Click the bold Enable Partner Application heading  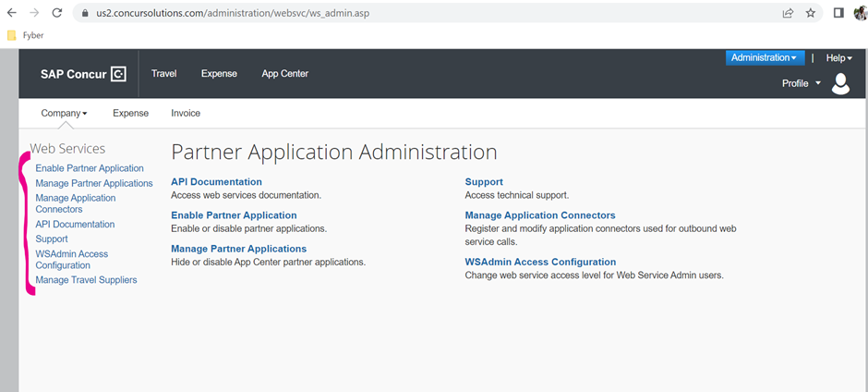click(x=234, y=215)
